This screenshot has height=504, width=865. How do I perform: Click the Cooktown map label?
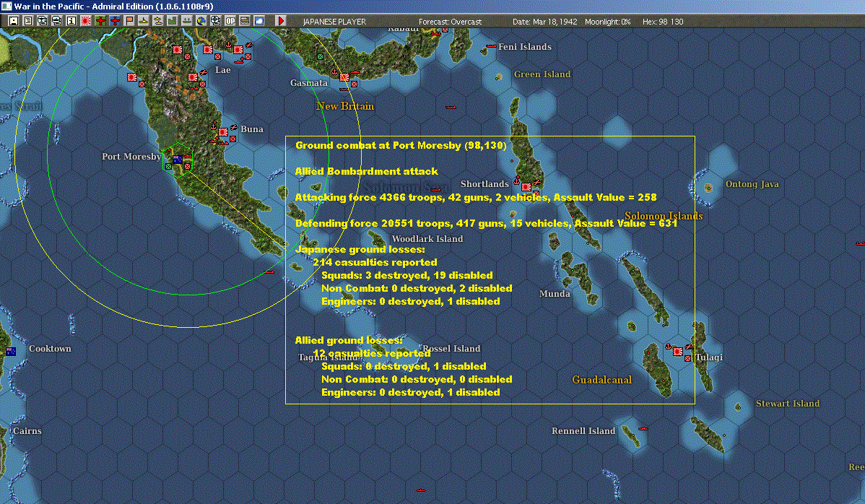(x=50, y=349)
